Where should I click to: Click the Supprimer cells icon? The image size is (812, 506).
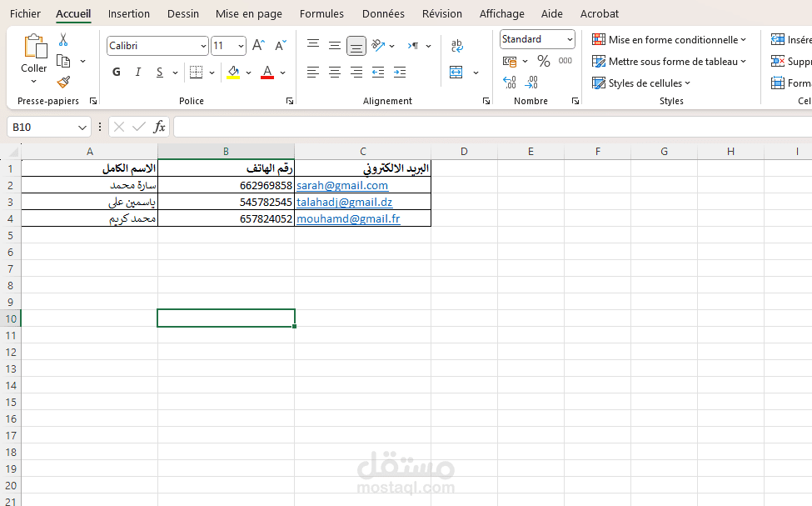coord(778,61)
